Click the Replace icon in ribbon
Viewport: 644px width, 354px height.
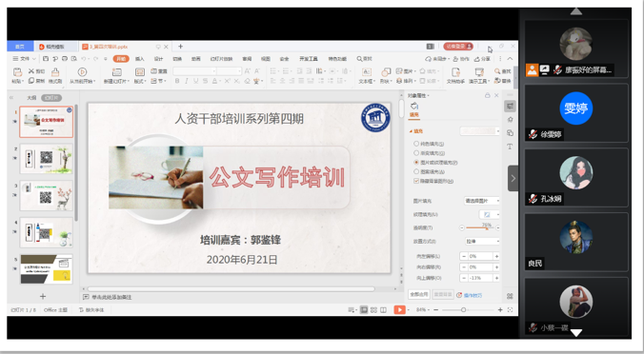click(497, 81)
